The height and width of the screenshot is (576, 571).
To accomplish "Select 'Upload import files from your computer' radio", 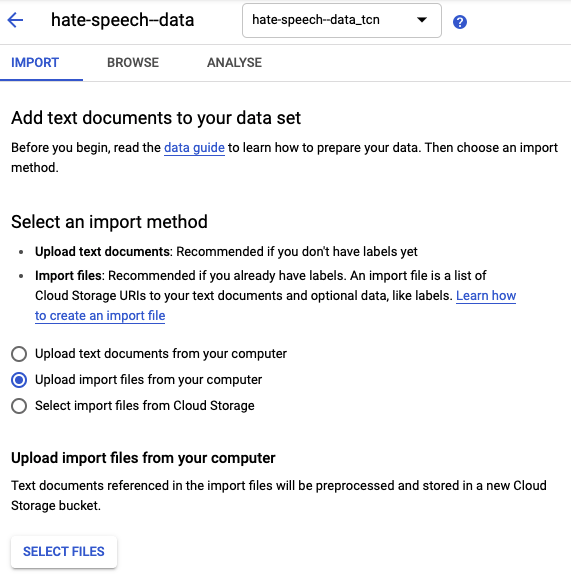I will coord(19,380).
